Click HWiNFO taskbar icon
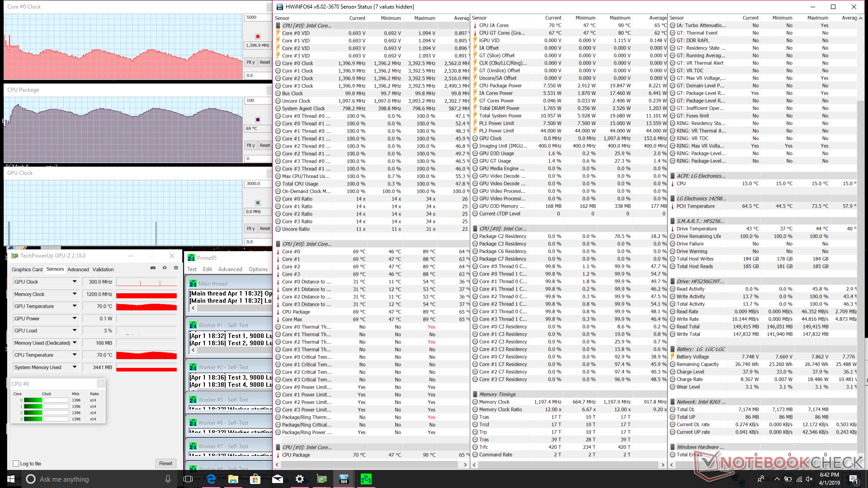868x488 pixels. 344,479
